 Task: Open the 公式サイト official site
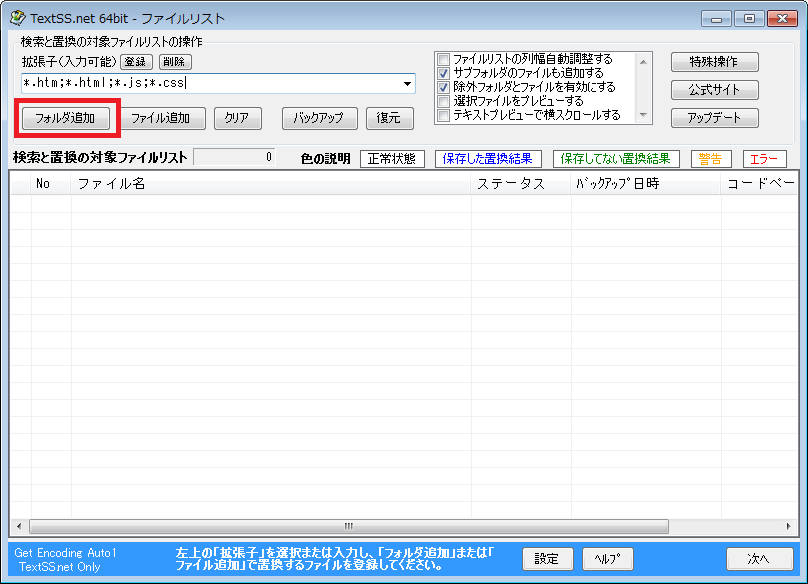pos(715,90)
